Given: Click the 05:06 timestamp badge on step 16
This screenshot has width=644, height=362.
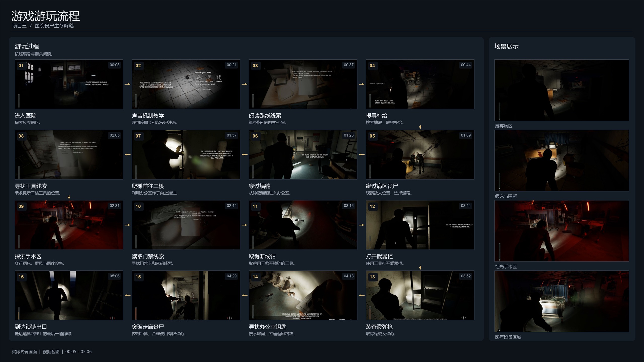Looking at the screenshot, I should click(x=114, y=276).
